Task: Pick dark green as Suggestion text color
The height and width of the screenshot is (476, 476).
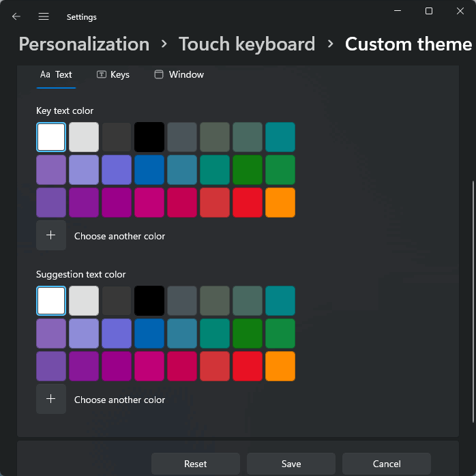Action: (x=248, y=333)
